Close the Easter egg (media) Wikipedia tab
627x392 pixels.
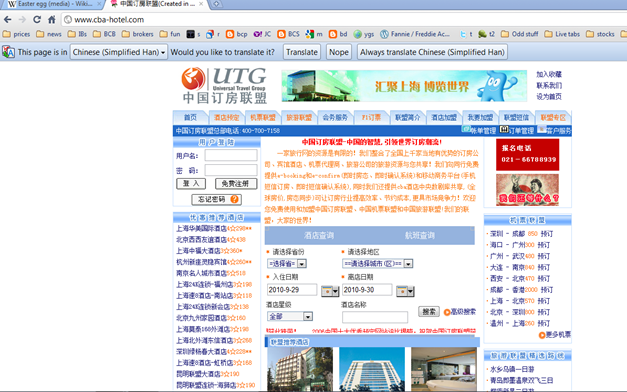coord(99,4)
